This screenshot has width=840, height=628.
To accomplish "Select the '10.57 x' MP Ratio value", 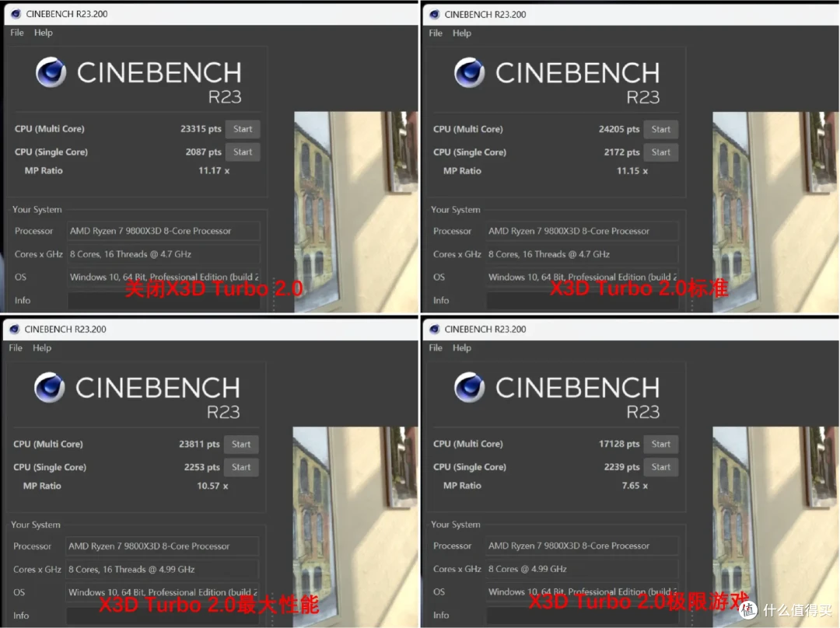I will pos(212,486).
